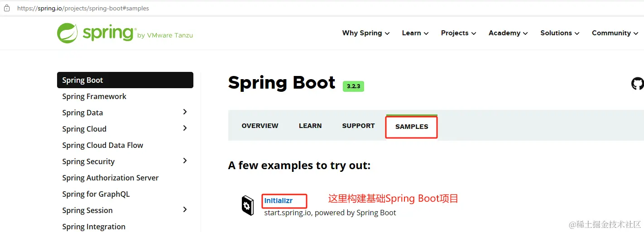644x232 pixels.
Task: Click the 'by VMware Tanzu' text
Action: [165, 35]
